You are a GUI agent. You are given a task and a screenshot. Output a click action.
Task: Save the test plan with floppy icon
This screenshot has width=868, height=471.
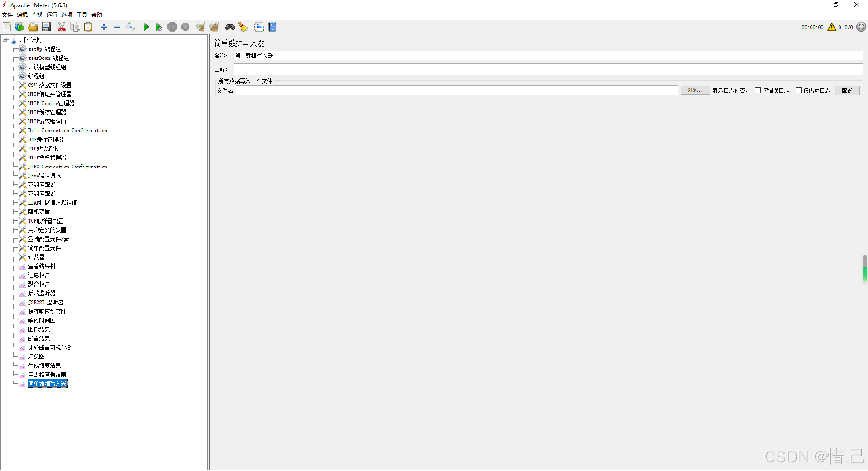tap(46, 27)
